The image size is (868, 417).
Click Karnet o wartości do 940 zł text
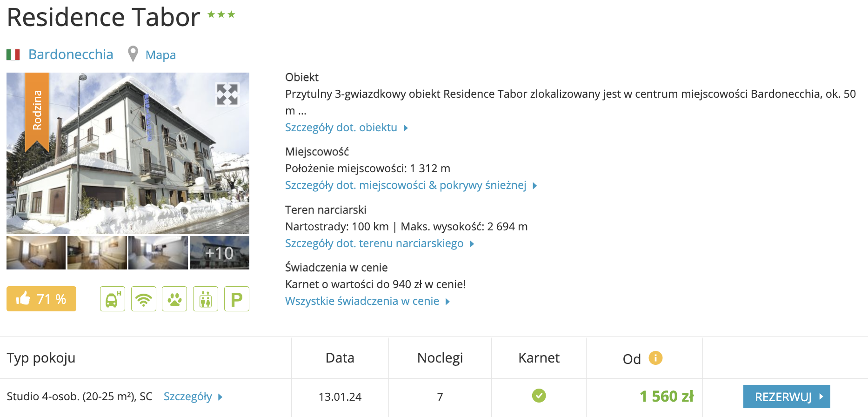click(375, 284)
